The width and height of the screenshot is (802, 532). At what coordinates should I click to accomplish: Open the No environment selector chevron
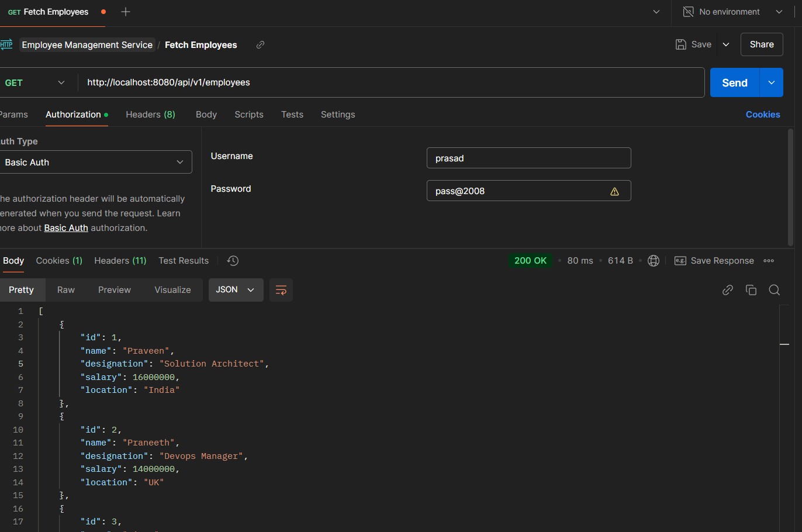pyautogui.click(x=779, y=12)
